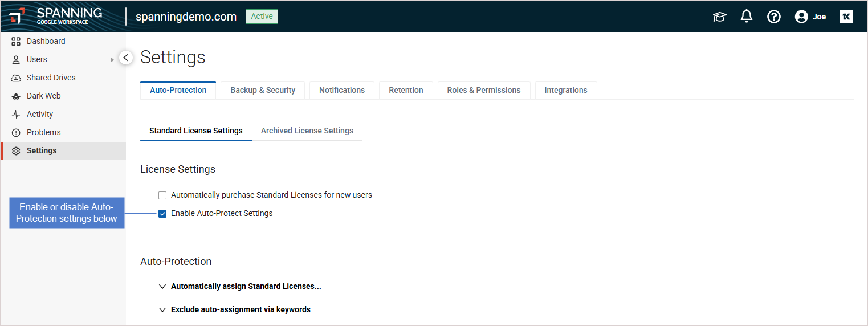Click the graduation cap training icon
Viewport: 868px width, 326px height.
click(719, 17)
